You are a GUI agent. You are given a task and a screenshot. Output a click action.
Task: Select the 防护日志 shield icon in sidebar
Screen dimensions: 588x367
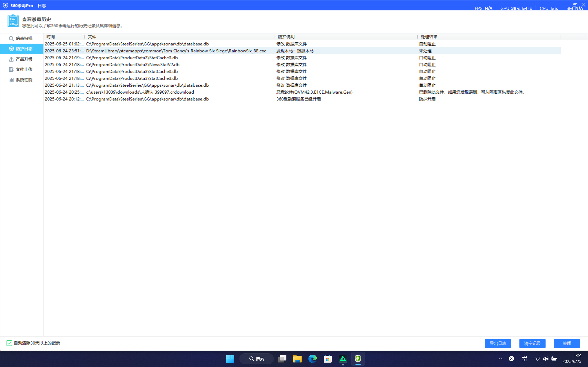coord(11,49)
